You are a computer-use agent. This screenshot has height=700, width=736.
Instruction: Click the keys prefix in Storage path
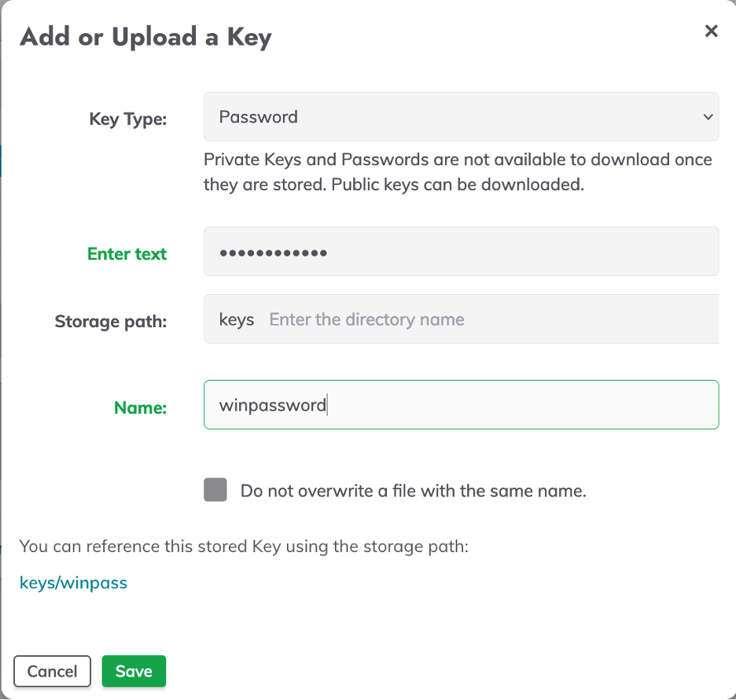point(236,320)
